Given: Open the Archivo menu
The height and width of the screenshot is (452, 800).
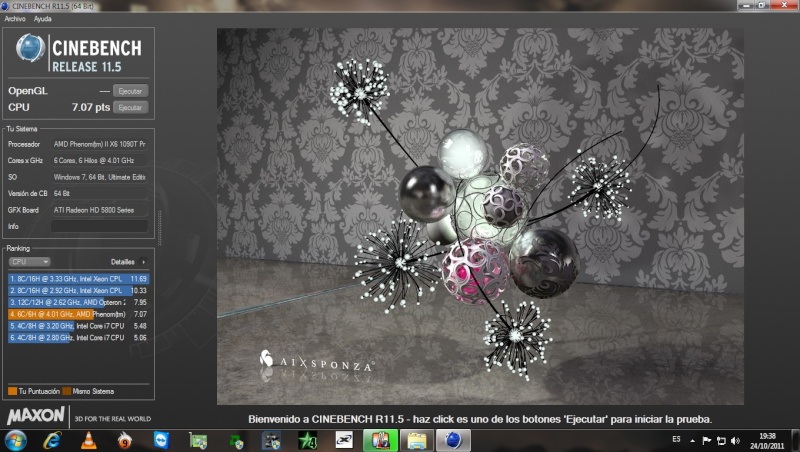Looking at the screenshot, I should coord(15,19).
